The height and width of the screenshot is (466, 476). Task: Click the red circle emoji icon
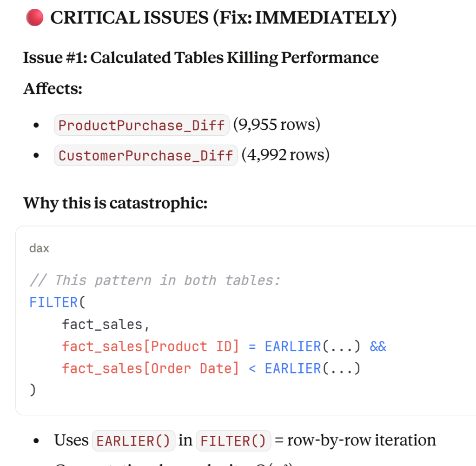[x=35, y=18]
